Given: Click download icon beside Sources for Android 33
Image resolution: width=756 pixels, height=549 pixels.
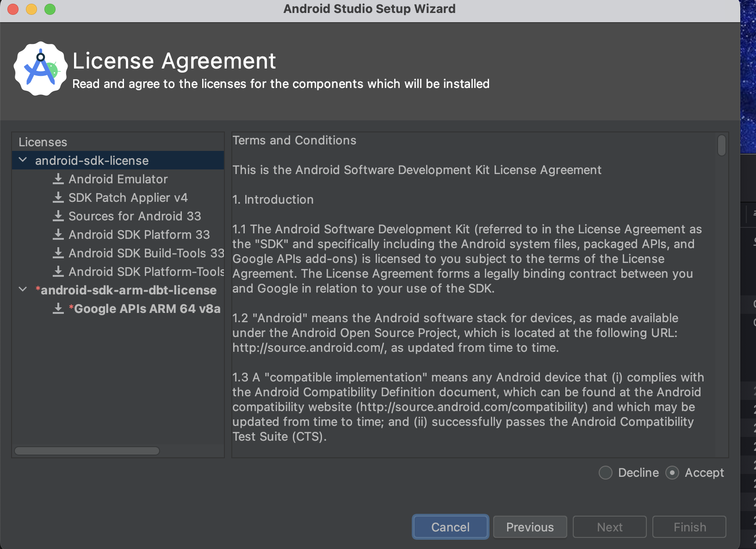Looking at the screenshot, I should [58, 216].
